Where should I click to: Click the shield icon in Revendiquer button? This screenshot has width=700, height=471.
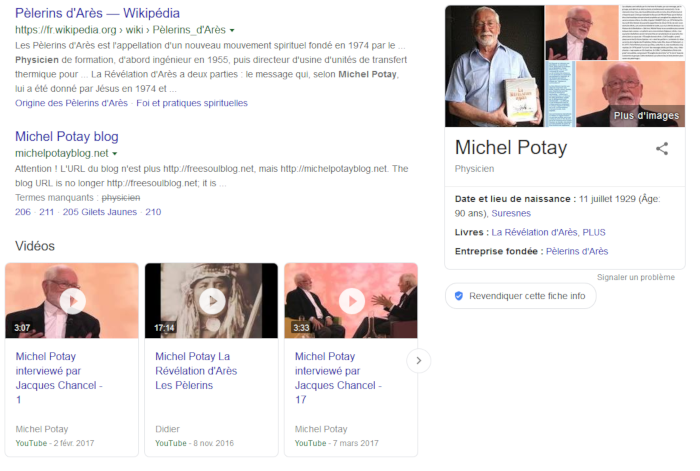(458, 296)
